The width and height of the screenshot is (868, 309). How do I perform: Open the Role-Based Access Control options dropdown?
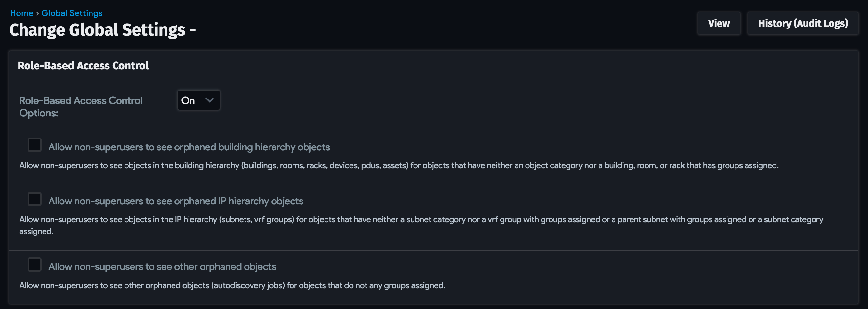[x=198, y=100]
